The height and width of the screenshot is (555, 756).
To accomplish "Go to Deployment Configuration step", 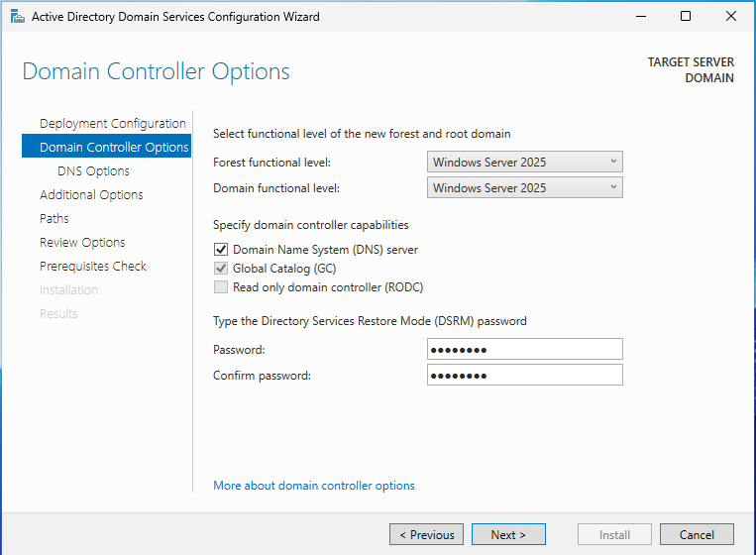I will tap(112, 124).
